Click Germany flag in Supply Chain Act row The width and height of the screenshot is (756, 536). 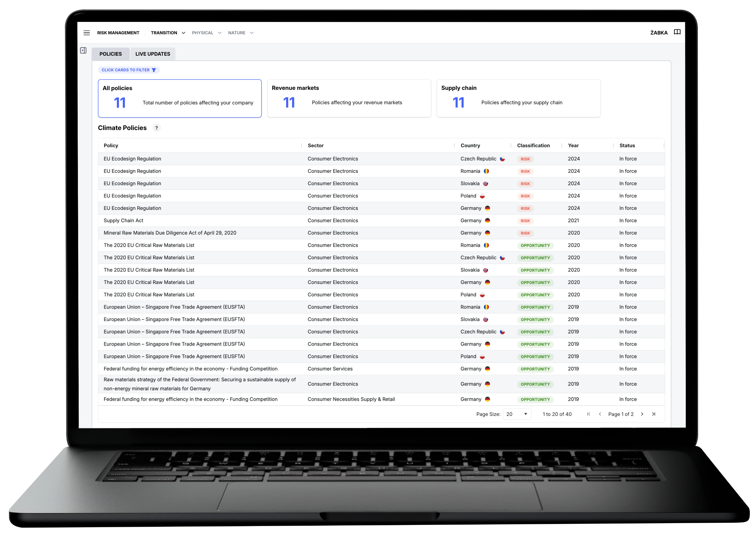(487, 220)
